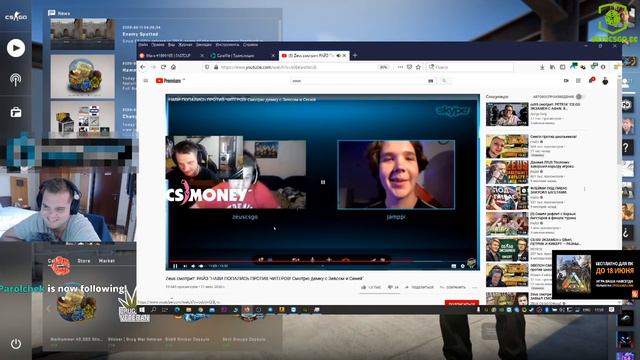The height and width of the screenshot is (360, 640).
Task: Open the Firefox library icon
Action: click(552, 67)
